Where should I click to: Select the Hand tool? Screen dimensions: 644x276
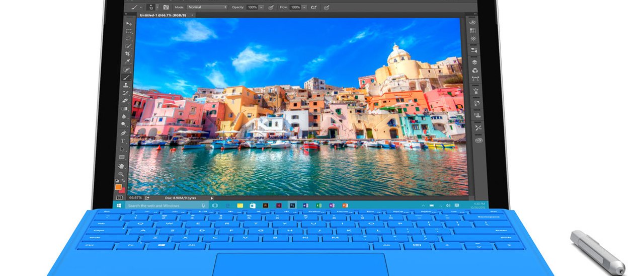(121, 166)
